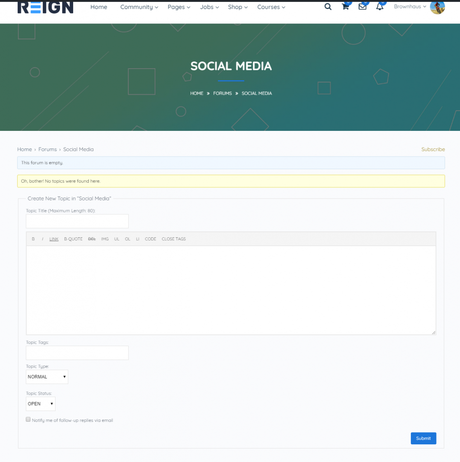Open the shopping cart icon

(346, 7)
